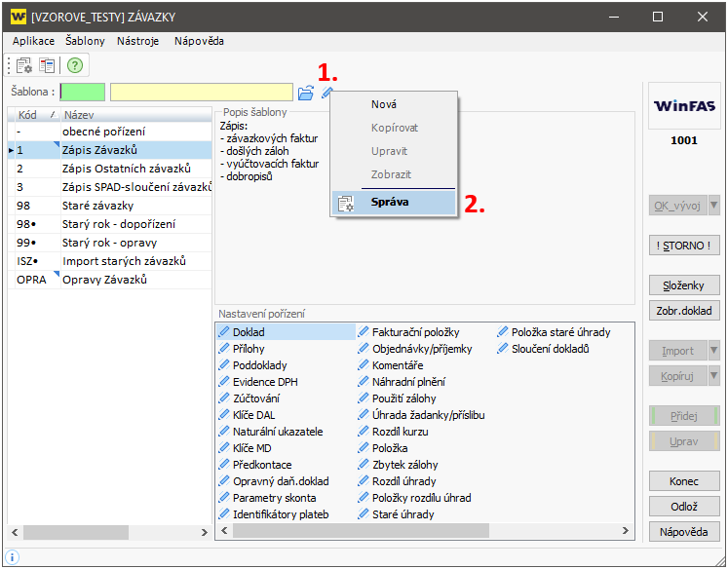Open Náhradní plnění settings item
The width and height of the screenshot is (728, 569).
coord(402,382)
